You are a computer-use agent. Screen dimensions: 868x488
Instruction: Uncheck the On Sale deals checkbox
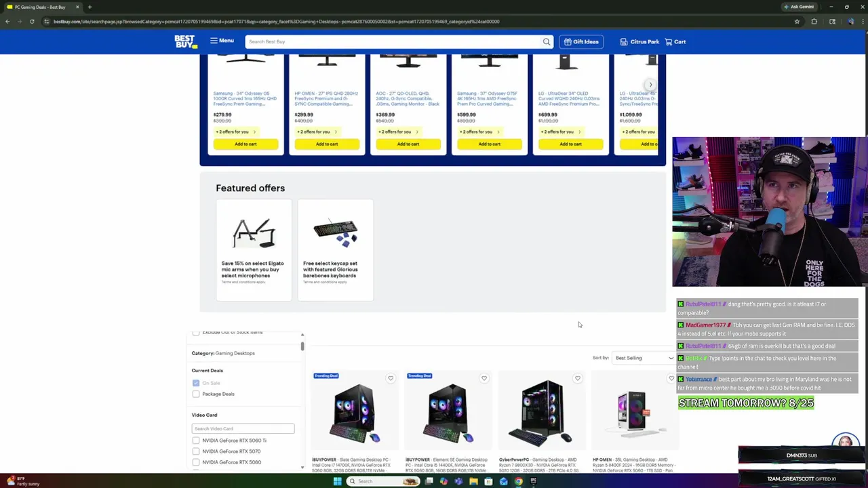click(196, 383)
